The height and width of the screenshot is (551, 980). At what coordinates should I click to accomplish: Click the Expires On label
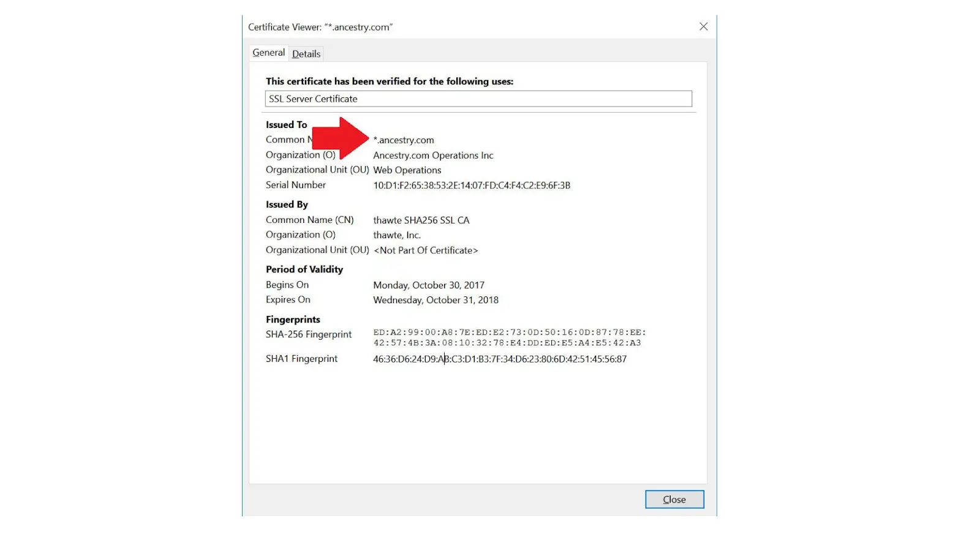coord(288,299)
